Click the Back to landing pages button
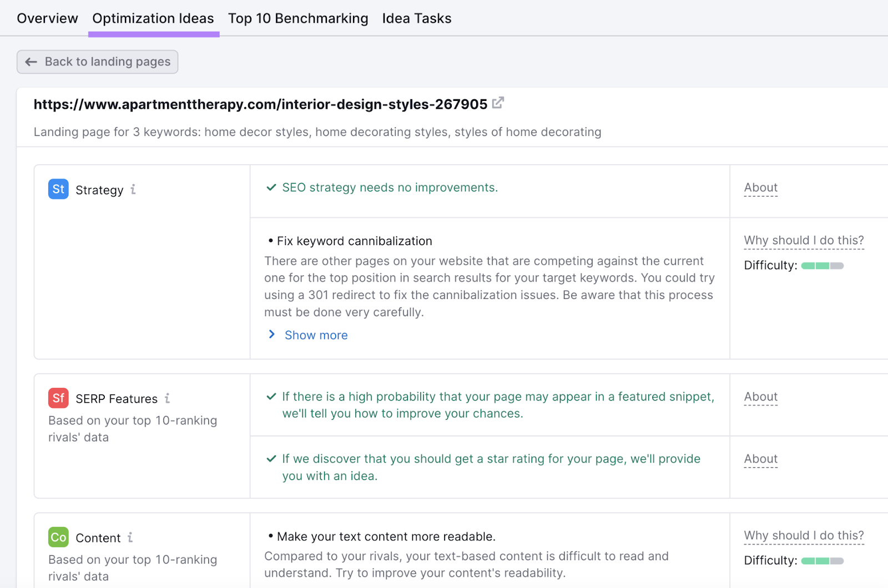Viewport: 888px width, 588px height. tap(97, 62)
